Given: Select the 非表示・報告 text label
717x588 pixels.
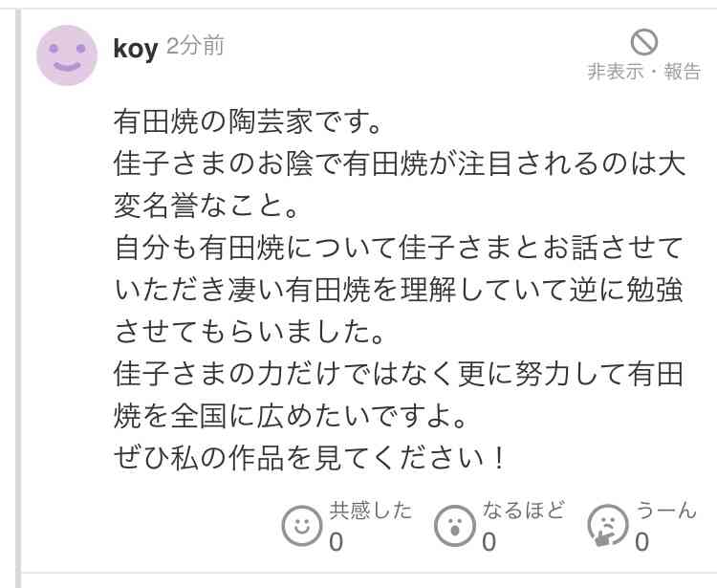Looking at the screenshot, I should [643, 72].
